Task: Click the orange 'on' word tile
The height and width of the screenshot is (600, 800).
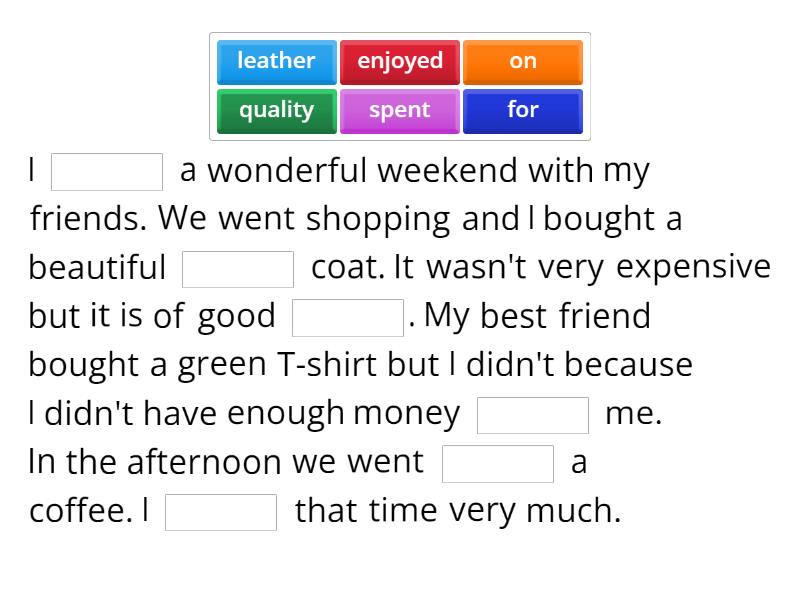Action: 523,62
